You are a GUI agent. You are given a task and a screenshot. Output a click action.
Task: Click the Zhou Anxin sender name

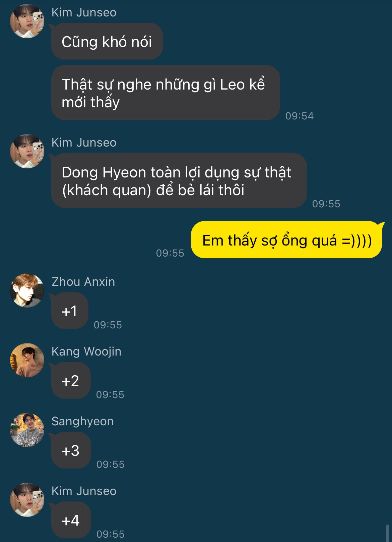[83, 282]
